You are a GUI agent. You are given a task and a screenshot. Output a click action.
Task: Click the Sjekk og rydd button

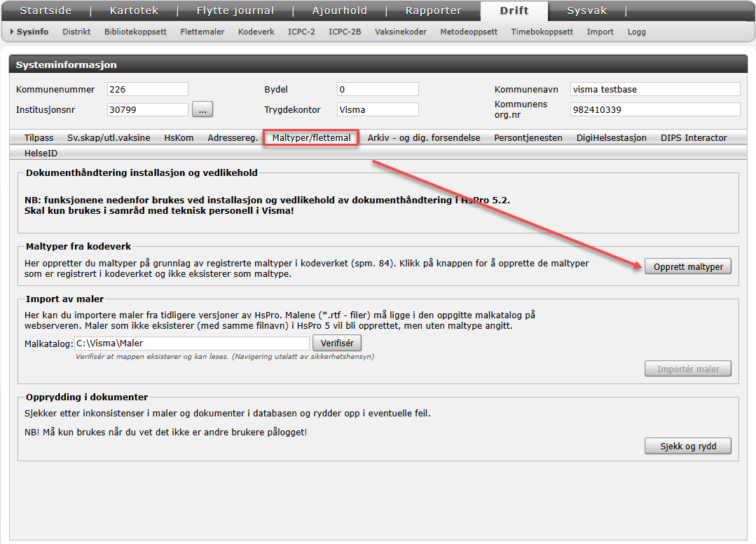(687, 446)
